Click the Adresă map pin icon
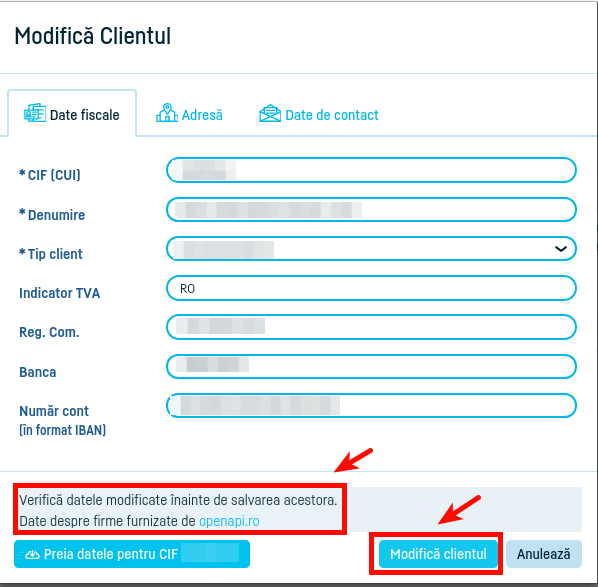598x587 pixels. click(x=167, y=113)
